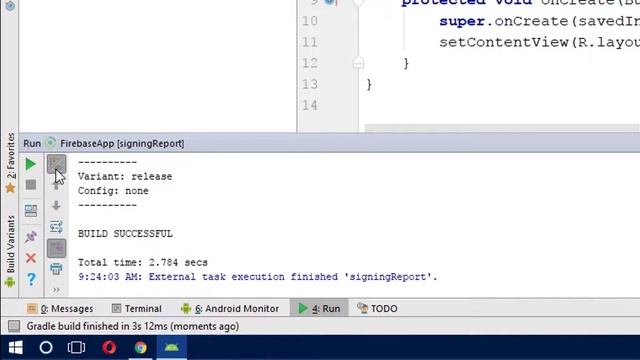
Task: Open the Terminal tool window
Action: (137, 309)
